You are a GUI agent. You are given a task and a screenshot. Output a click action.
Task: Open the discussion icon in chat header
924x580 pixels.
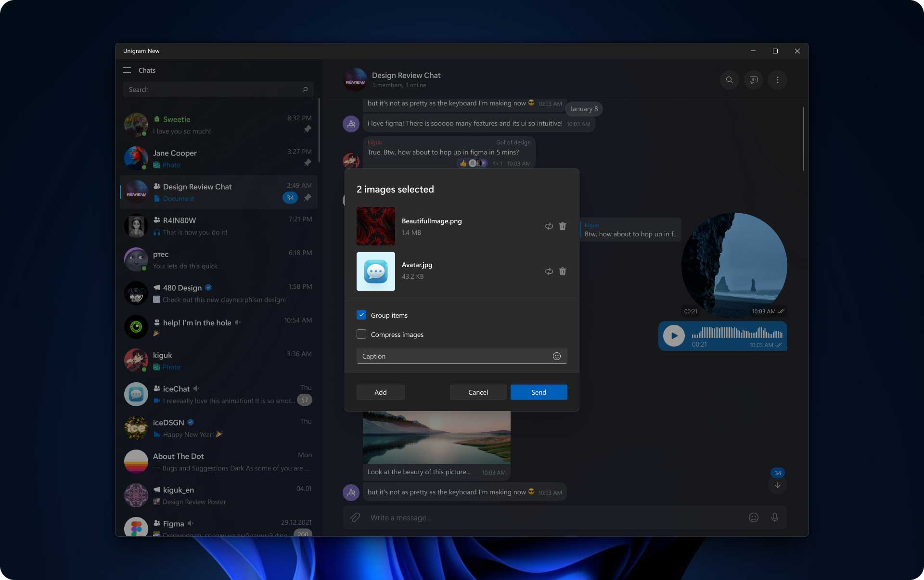tap(754, 80)
